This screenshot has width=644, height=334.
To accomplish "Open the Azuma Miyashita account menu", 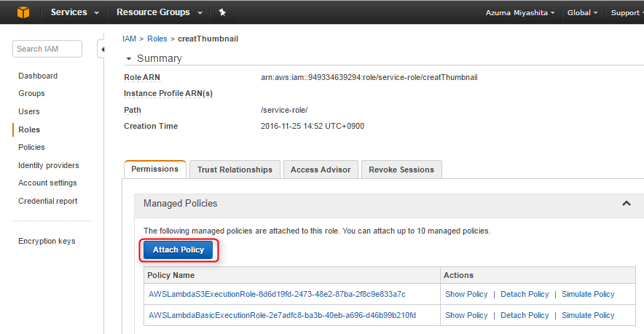I will [x=520, y=12].
